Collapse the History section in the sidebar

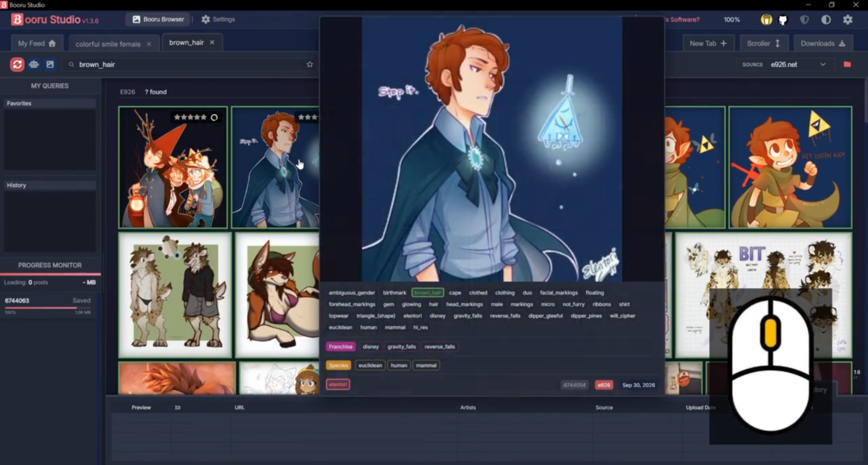[50, 185]
